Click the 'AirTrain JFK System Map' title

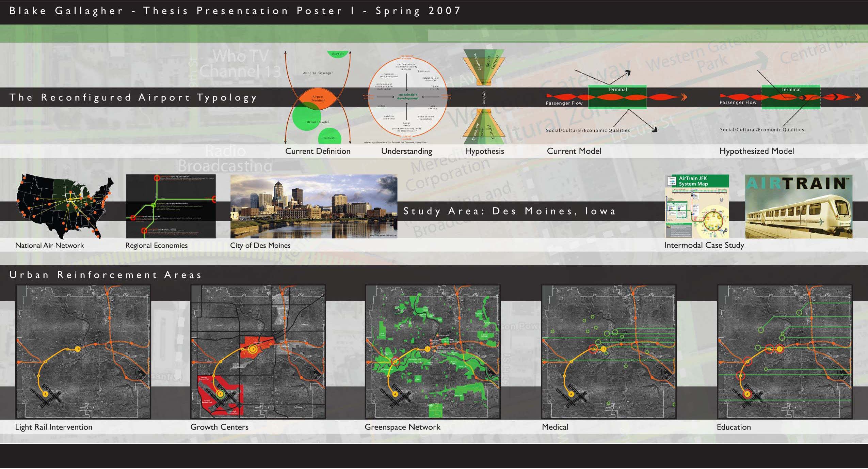coord(693,181)
